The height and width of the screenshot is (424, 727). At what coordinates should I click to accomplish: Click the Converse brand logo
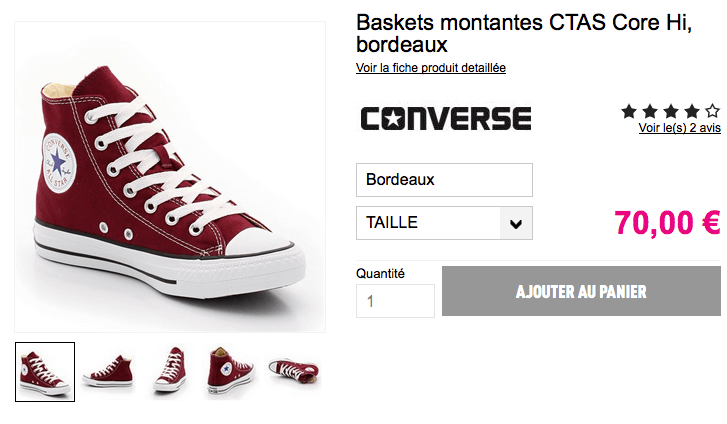(445, 119)
